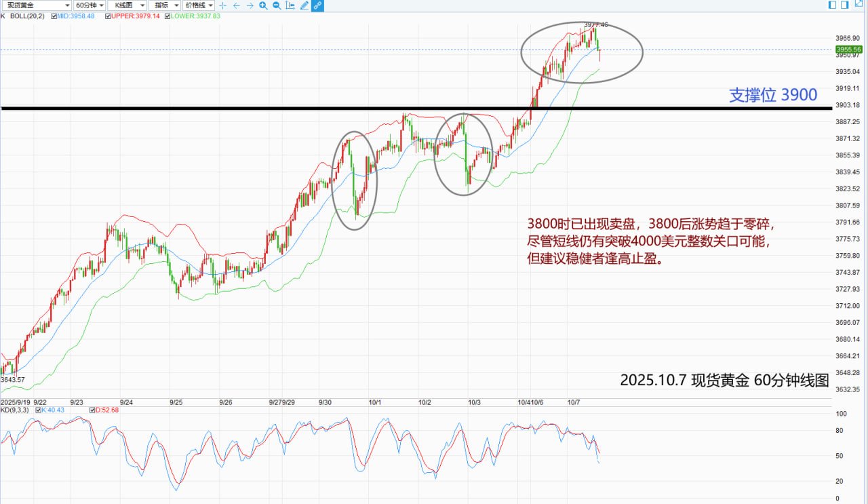868x504 pixels.
Task: Zoom in using the magnifier plus icon
Action: pyautogui.click(x=263, y=5)
